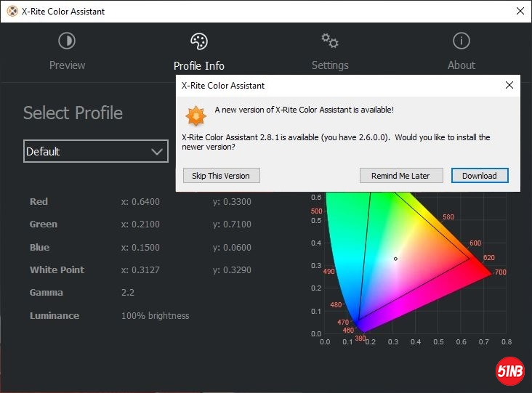Click the orange update badge icon

[x=196, y=116]
